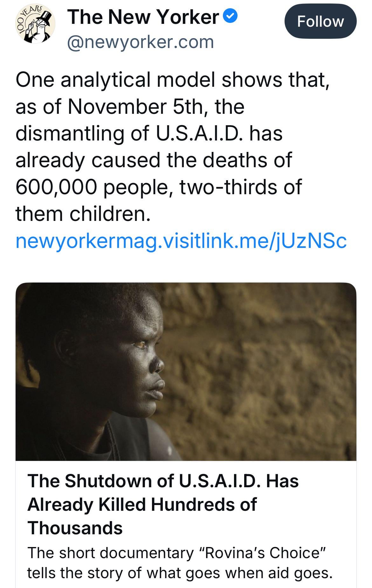Tap the "November 5th" date in post
Viewport: 372px width, 588px height.
[135, 106]
